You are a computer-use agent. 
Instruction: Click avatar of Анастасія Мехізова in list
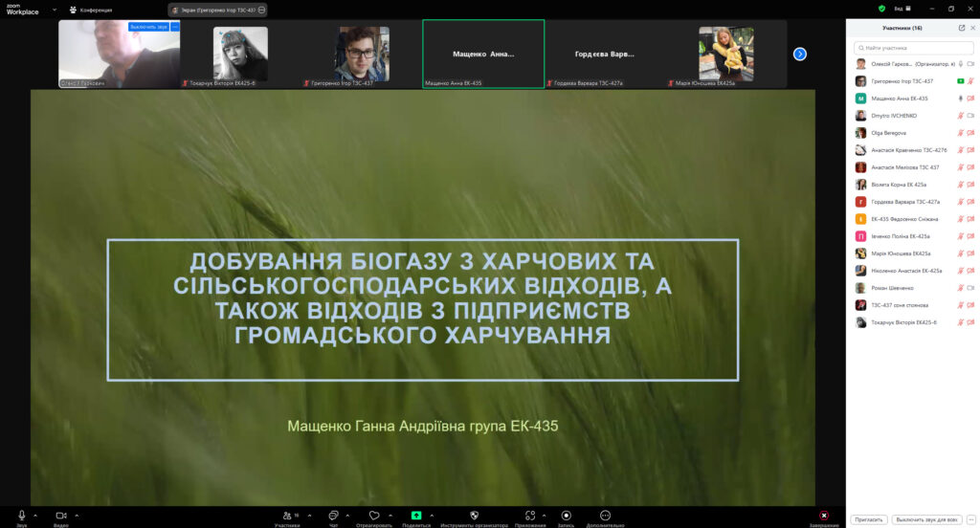click(860, 167)
